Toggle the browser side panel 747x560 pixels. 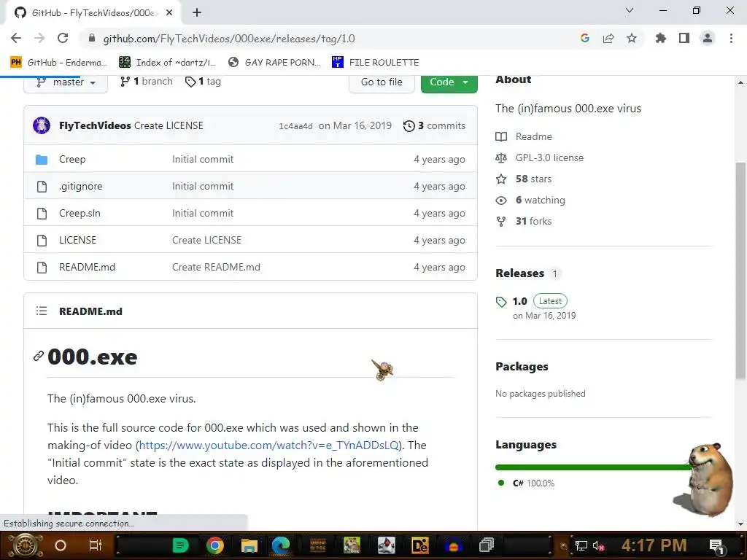pyautogui.click(x=684, y=39)
